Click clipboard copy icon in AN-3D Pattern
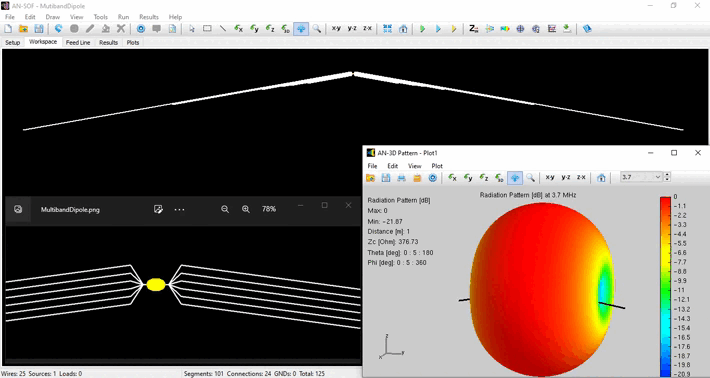 417,178
